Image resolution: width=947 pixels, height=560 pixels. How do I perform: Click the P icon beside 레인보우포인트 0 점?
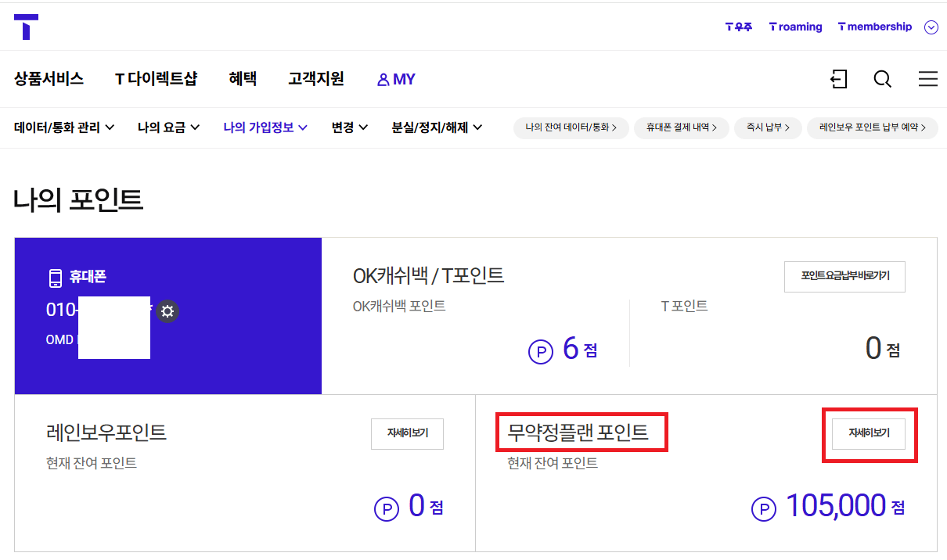[x=387, y=509]
